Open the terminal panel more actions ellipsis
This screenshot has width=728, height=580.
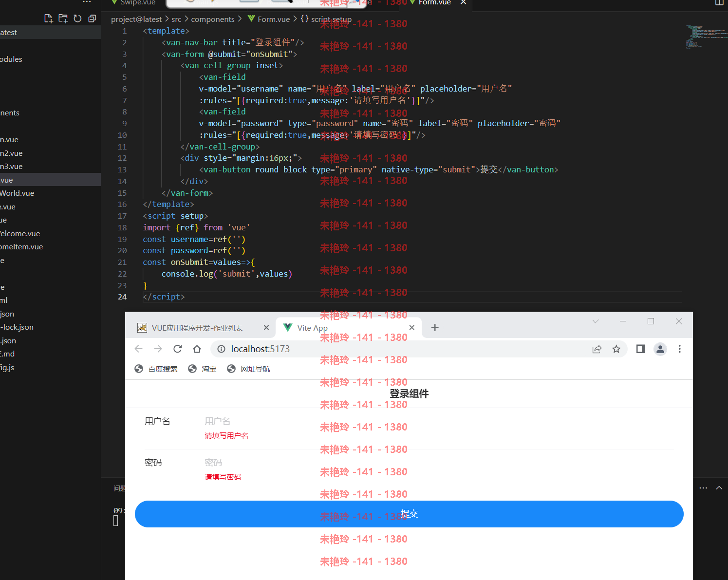pyautogui.click(x=703, y=488)
